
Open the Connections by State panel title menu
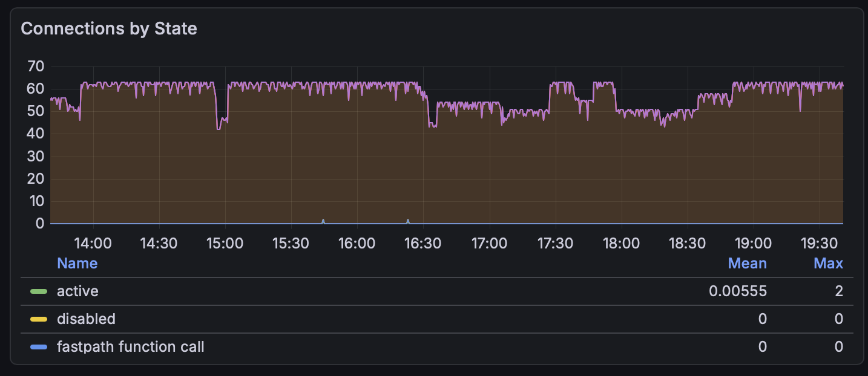tap(109, 28)
